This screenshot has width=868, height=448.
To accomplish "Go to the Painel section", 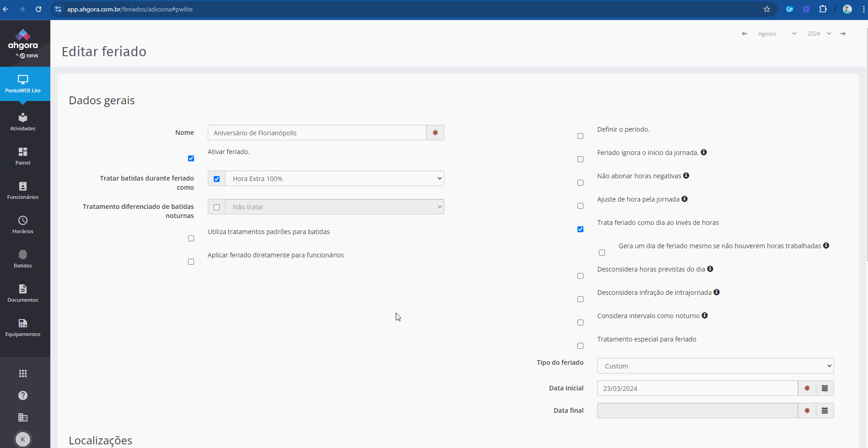I will coord(23,156).
